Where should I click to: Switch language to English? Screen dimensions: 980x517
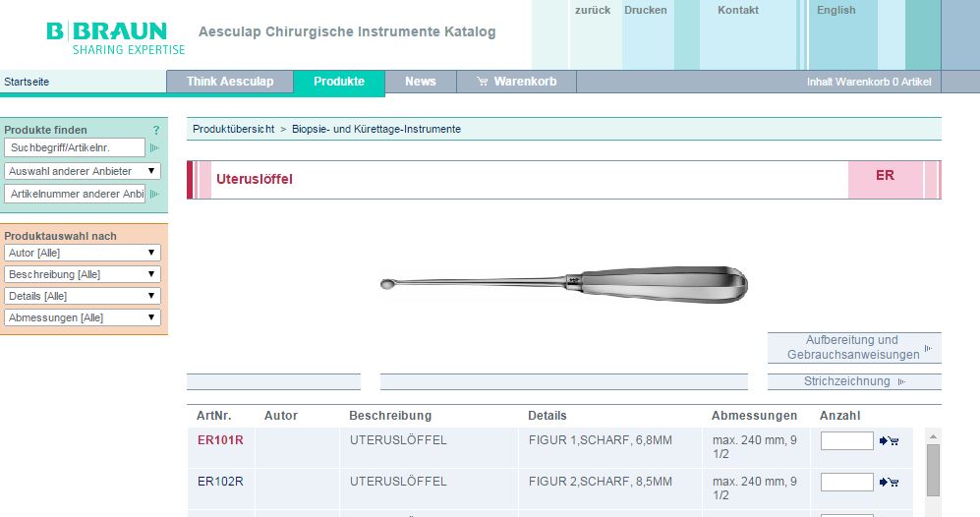(836, 10)
